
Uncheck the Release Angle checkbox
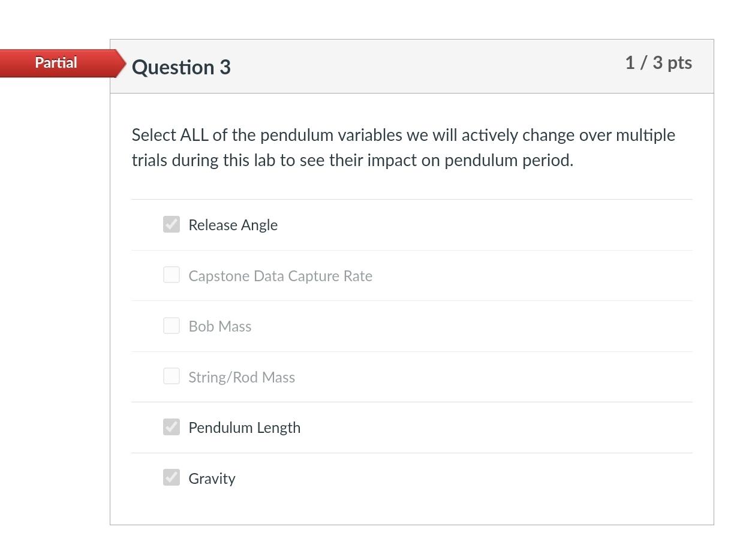point(171,224)
